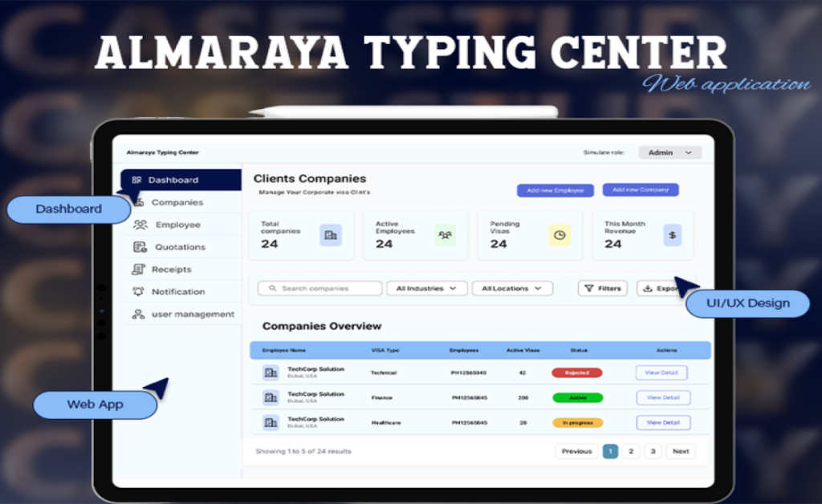Select Companies in the sidebar
Image resolution: width=822 pixels, height=504 pixels.
click(x=177, y=202)
